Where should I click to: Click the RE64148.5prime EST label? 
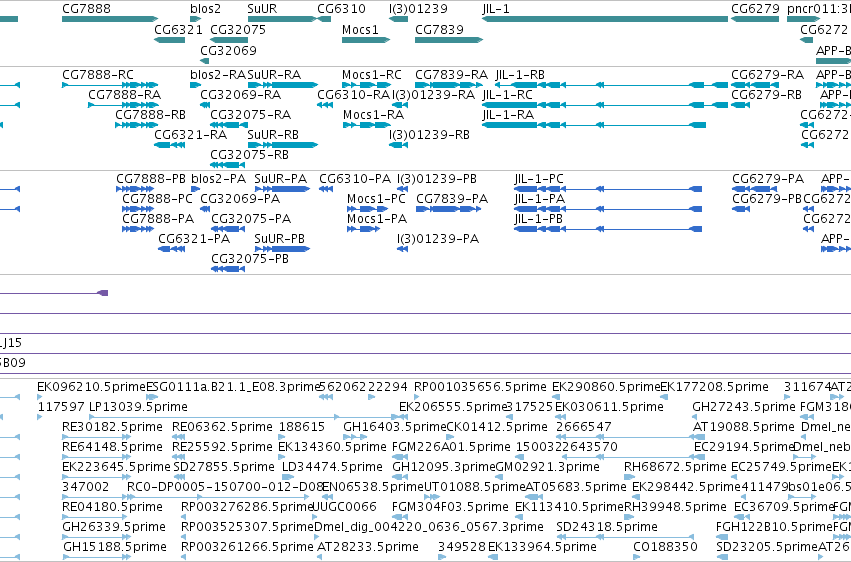[112, 447]
